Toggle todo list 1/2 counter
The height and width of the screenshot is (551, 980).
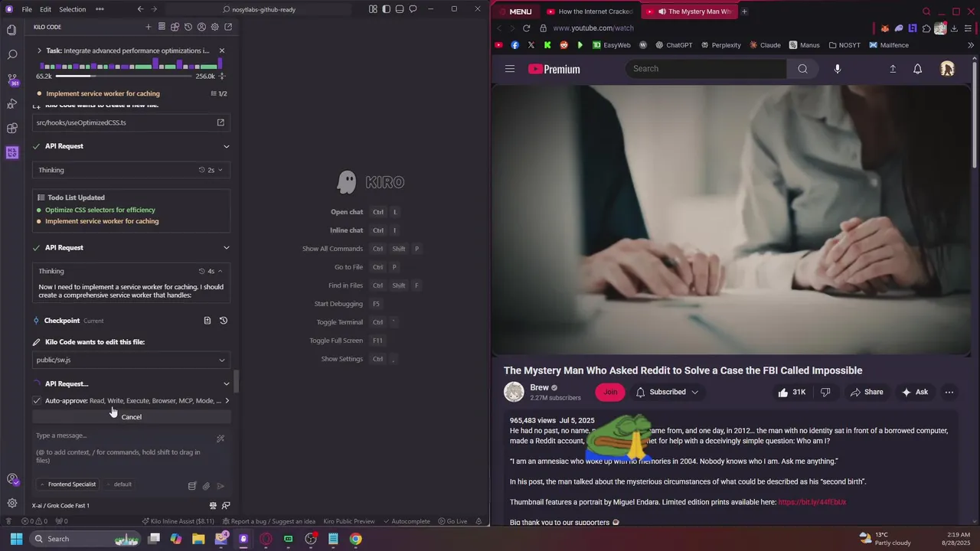coord(219,93)
